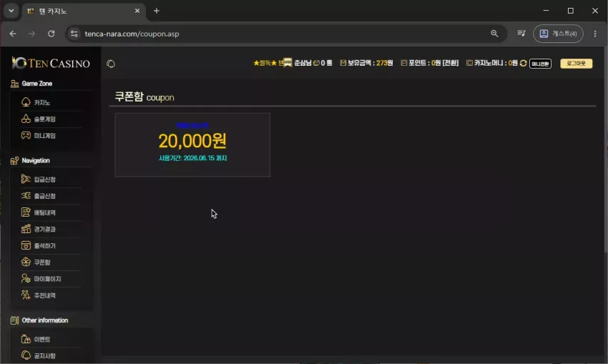Refresh the 카지노머니 balance with the circular arrows

click(x=523, y=63)
